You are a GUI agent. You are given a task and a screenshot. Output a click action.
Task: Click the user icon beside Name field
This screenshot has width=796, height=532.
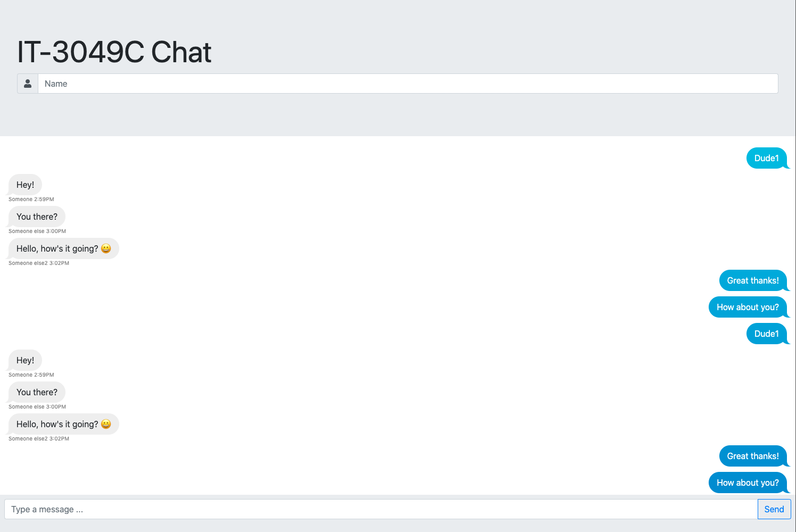coord(28,84)
